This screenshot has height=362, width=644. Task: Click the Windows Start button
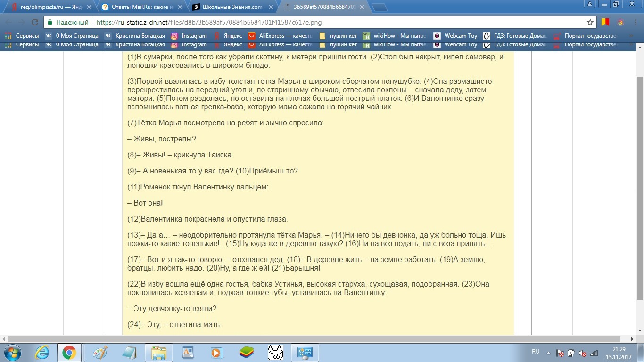[13, 353]
